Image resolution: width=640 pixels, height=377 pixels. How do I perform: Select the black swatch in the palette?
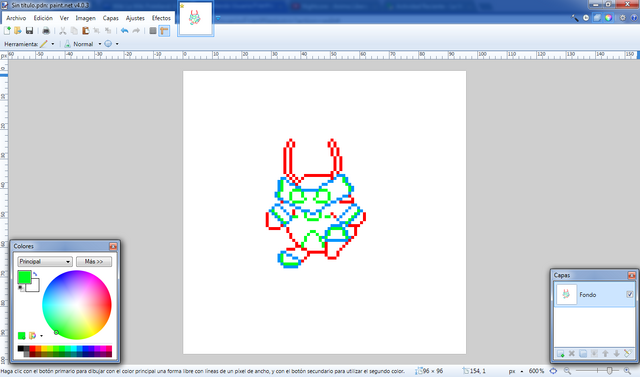click(x=20, y=348)
